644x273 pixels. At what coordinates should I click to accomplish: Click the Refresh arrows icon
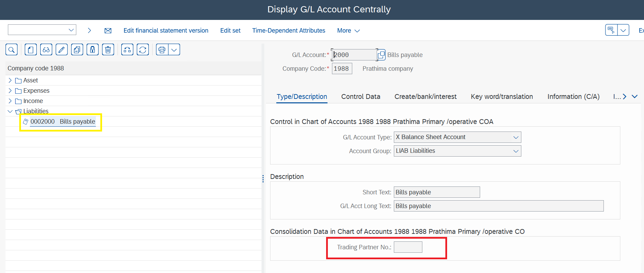pyautogui.click(x=143, y=50)
